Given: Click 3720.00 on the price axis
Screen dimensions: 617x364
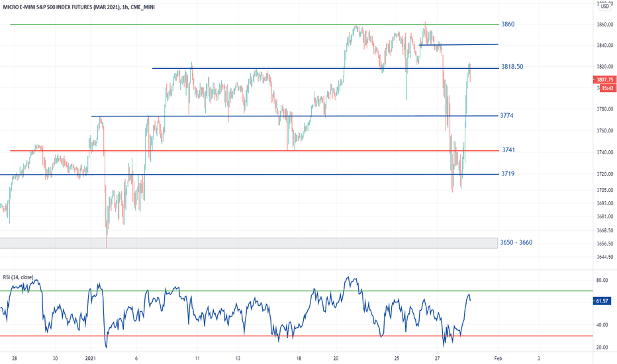Looking at the screenshot, I should click(605, 174).
